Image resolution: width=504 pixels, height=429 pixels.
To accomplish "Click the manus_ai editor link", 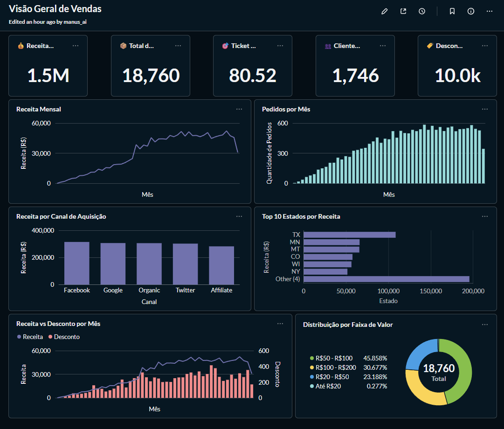I will (75, 21).
